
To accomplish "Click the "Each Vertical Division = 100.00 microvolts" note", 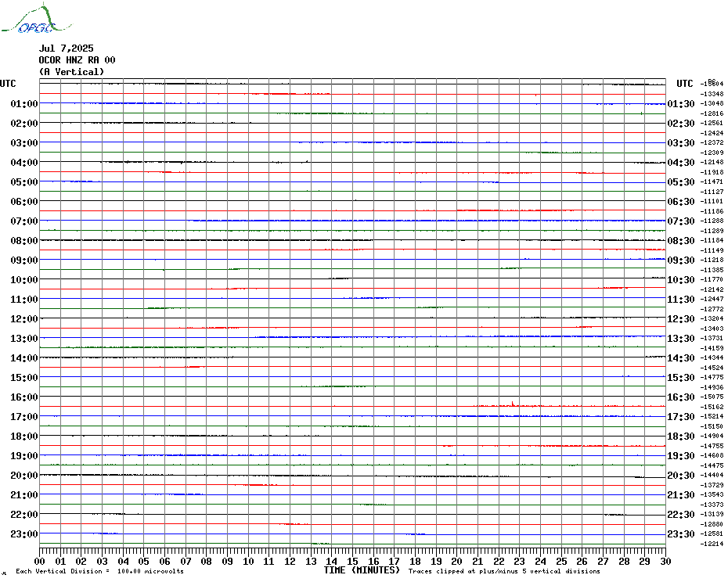I will click(99, 571).
